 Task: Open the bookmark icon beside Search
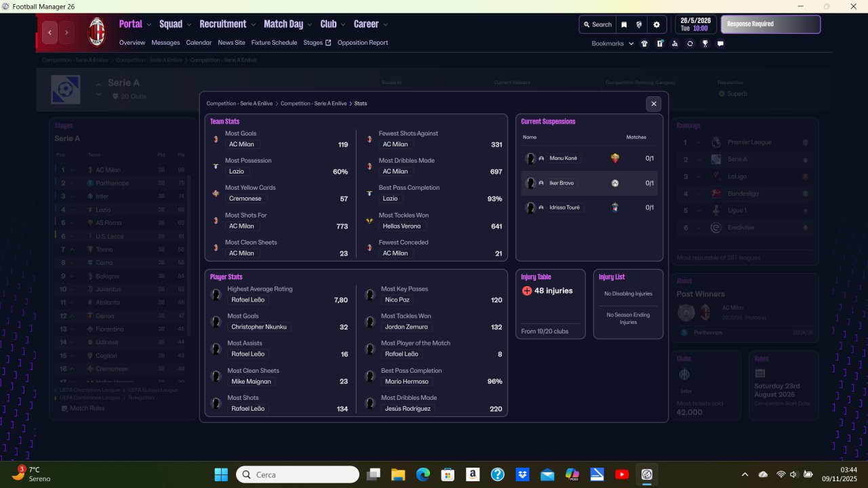[624, 24]
